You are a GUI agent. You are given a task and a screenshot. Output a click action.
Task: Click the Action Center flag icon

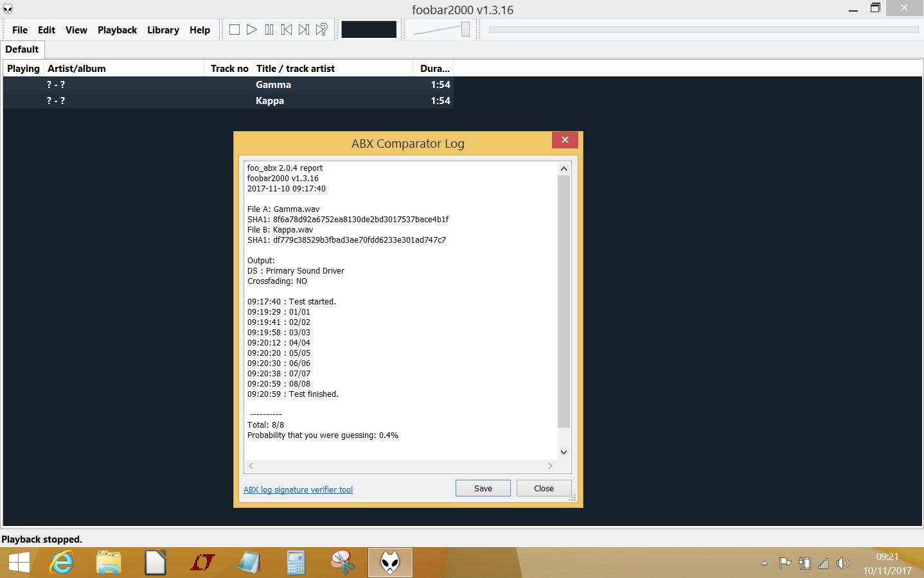pyautogui.click(x=785, y=563)
